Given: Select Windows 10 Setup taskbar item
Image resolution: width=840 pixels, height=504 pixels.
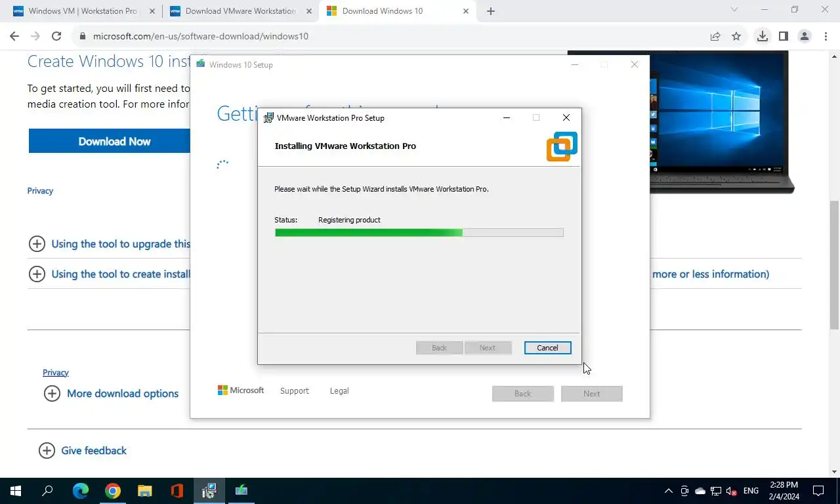Looking at the screenshot, I should [241, 491].
